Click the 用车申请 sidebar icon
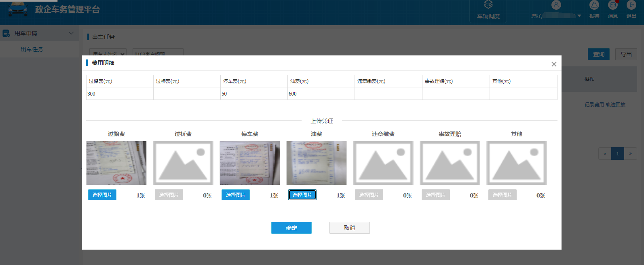 [x=6, y=33]
